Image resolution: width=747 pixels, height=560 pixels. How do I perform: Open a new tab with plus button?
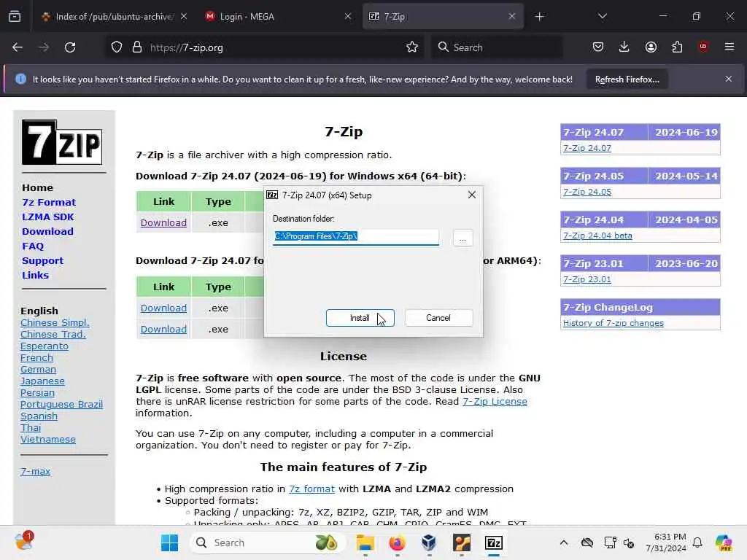[x=539, y=17]
